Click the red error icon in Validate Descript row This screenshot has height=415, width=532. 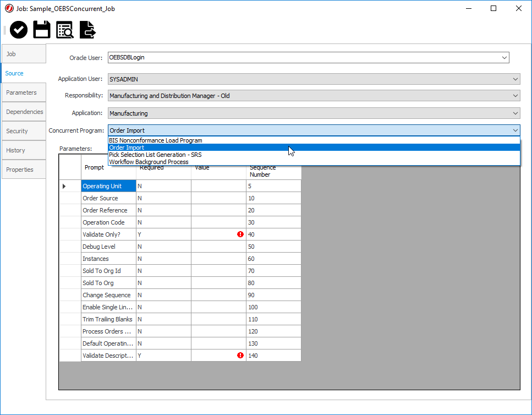(x=240, y=355)
